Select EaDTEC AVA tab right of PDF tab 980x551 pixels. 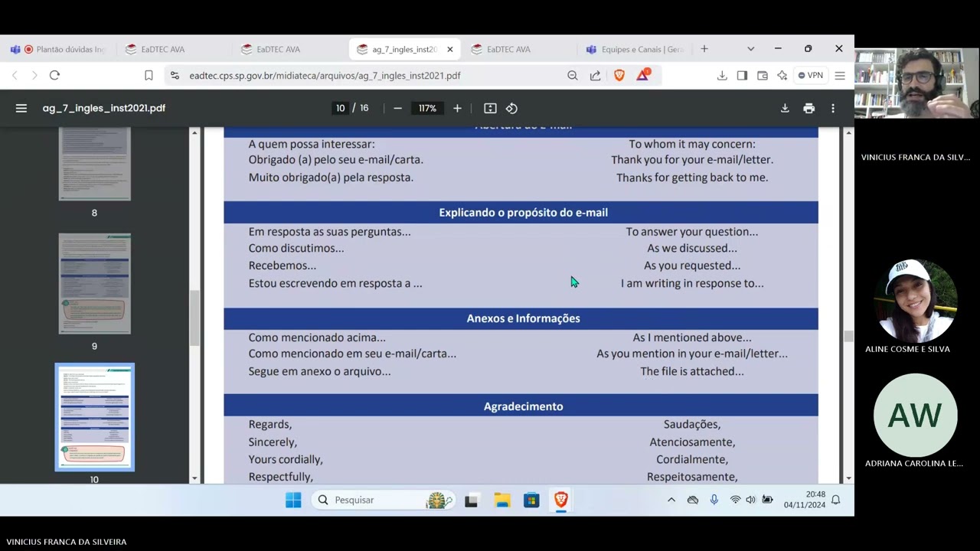(520, 49)
